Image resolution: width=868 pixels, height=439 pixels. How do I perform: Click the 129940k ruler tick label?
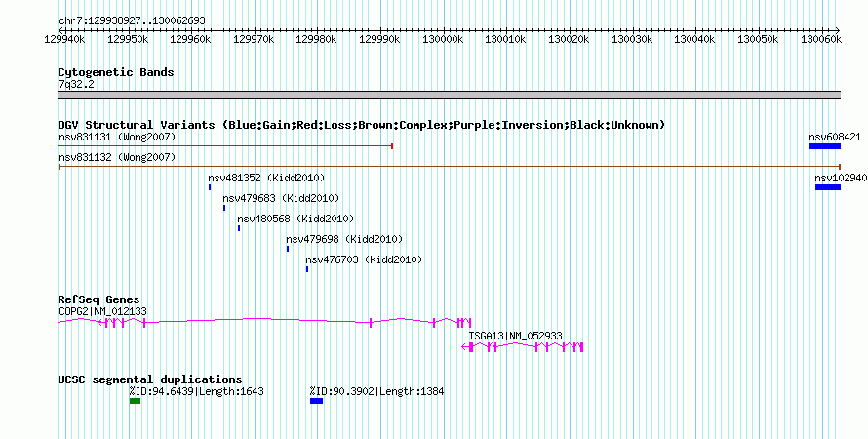tap(64, 40)
